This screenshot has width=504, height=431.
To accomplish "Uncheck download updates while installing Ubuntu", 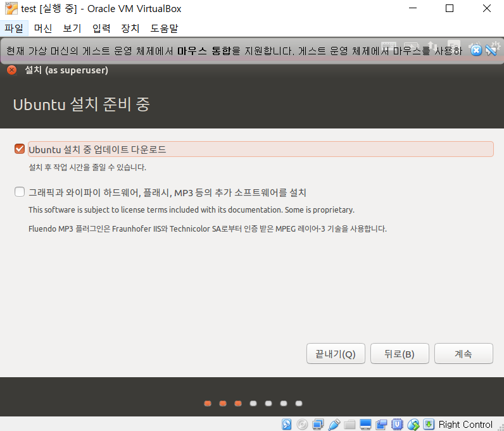I will tap(20, 149).
